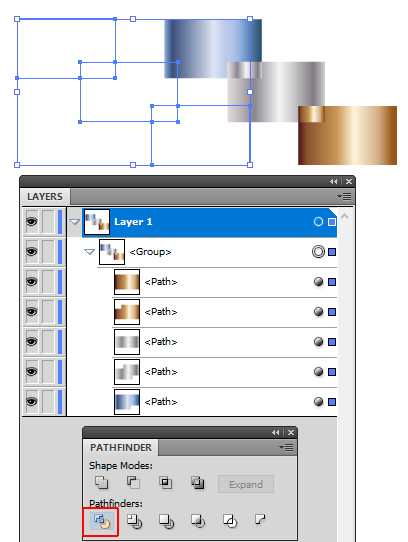
Task: Collapse <Group> with its disclosure triangle
Action: coord(89,252)
